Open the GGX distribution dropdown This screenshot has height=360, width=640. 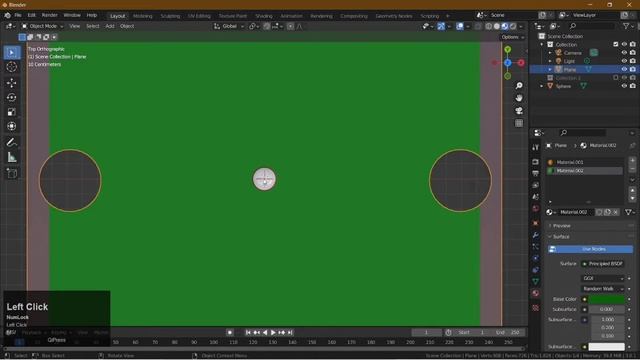(603, 278)
